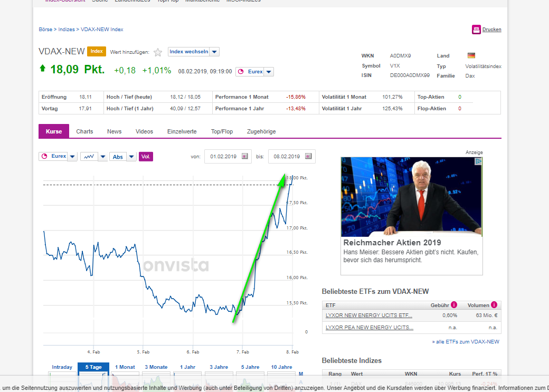549x392 pixels.
Task: Open the calendar for the 'von' date
Action: (245, 156)
